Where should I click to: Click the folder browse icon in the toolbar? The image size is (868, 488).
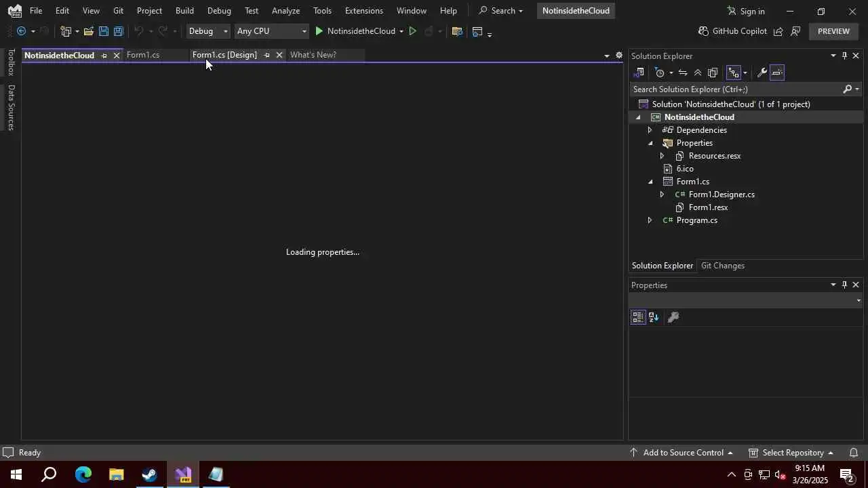tap(457, 31)
